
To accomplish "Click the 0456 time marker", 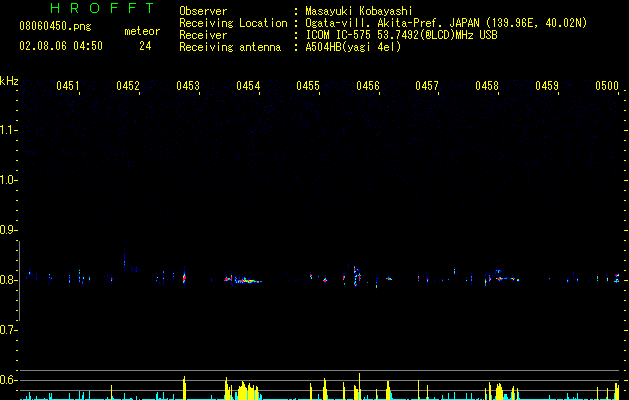I will (x=368, y=86).
